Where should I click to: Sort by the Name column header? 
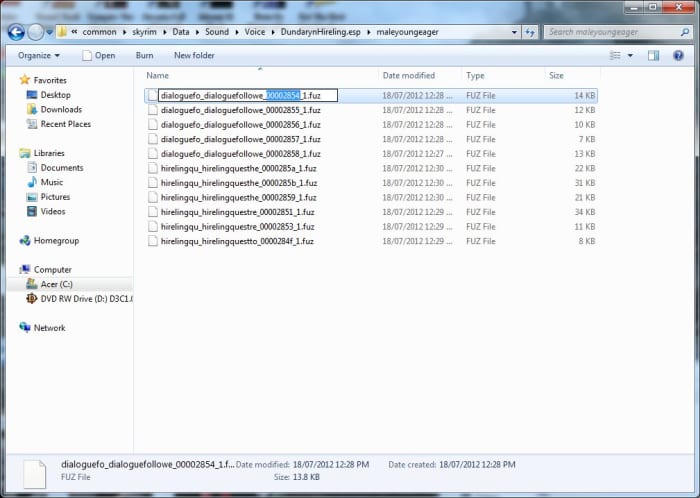(158, 76)
